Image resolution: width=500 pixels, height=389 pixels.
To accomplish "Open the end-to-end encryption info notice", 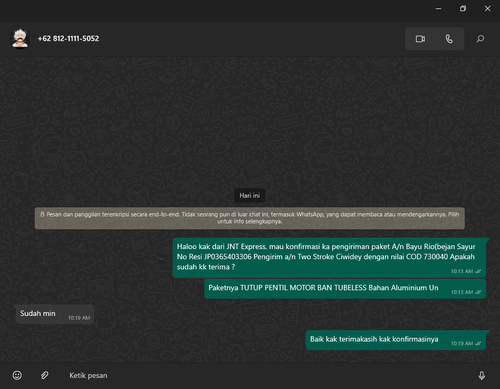I will tap(250, 218).
